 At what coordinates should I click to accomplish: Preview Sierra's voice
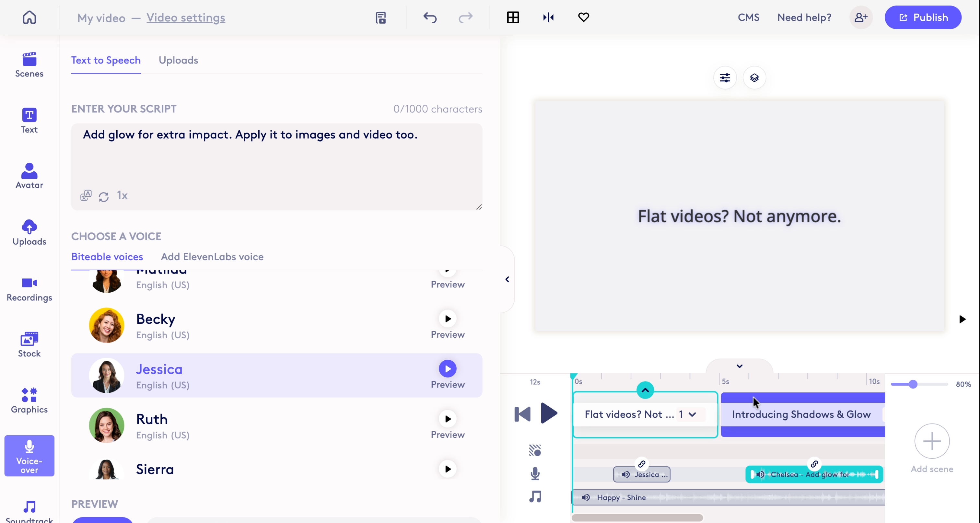tap(448, 469)
